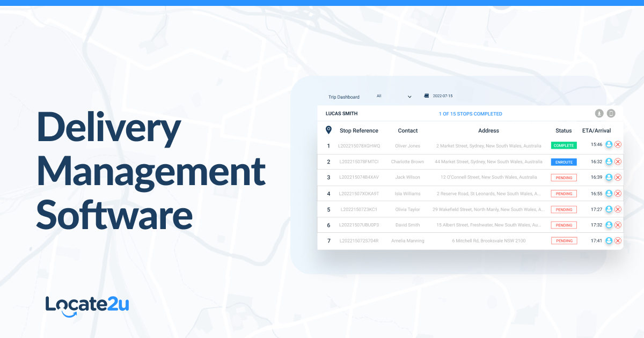Select the Trip Dashboard tab

coord(343,97)
